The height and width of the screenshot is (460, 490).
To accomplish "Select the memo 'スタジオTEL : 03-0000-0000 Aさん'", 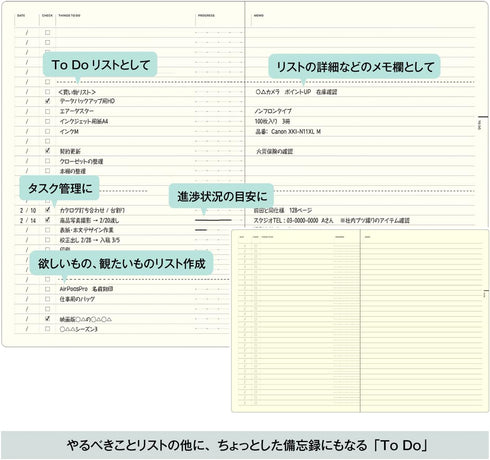I will (293, 220).
